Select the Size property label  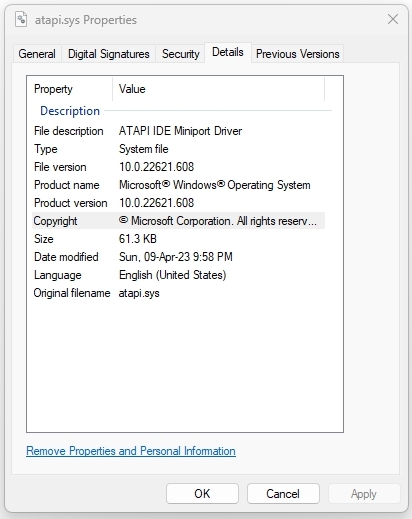44,239
